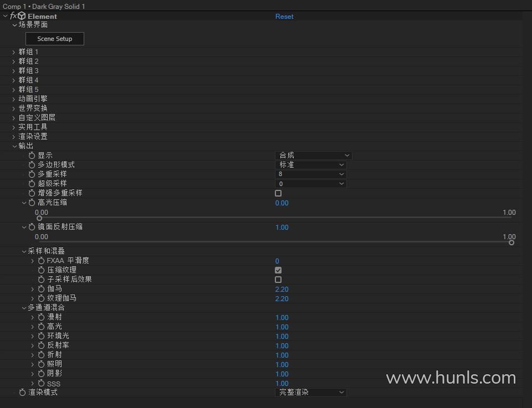Collapse the 场景界面 section

click(14, 25)
